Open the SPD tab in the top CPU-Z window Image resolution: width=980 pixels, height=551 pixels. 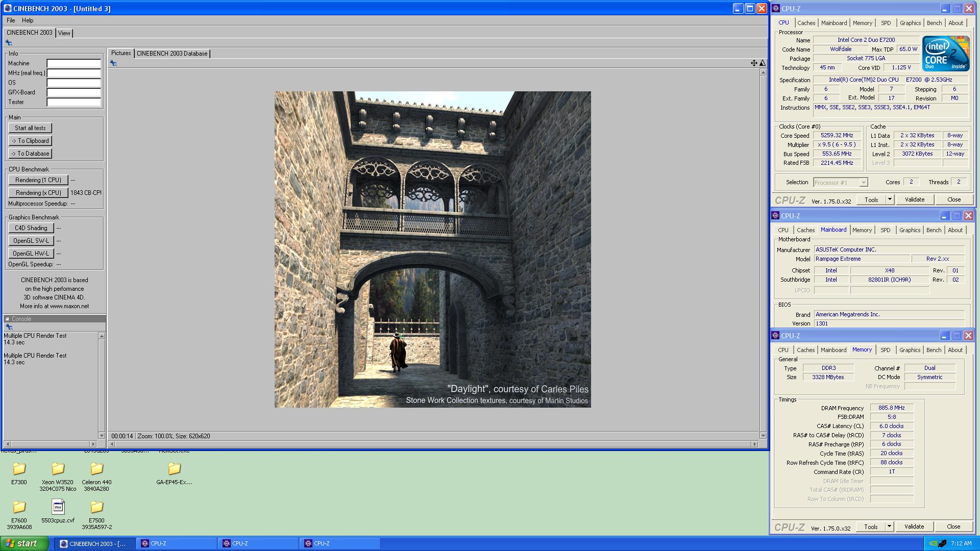tap(886, 23)
